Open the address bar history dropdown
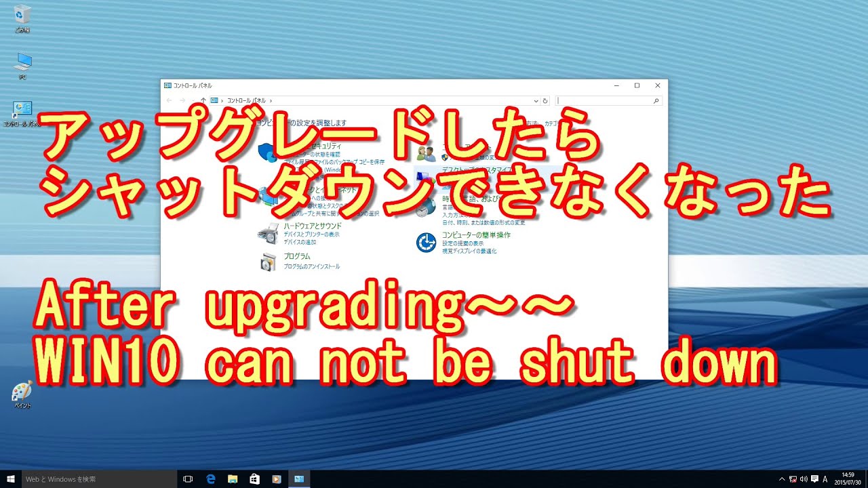This screenshot has height=488, width=868. point(536,100)
